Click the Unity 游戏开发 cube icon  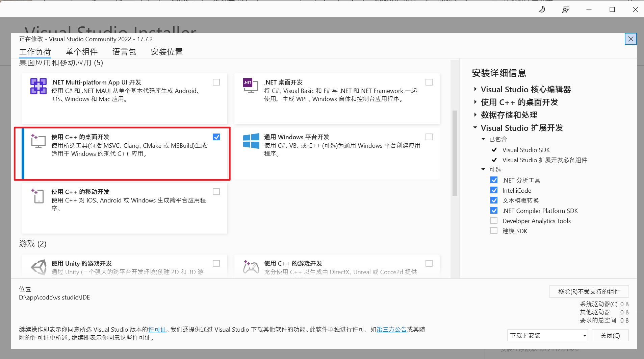click(x=38, y=267)
